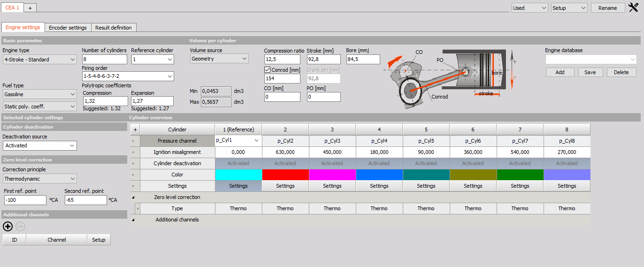The width and height of the screenshot is (644, 267).
Task: Click the ID column header in additional channels
Action: [15, 240]
